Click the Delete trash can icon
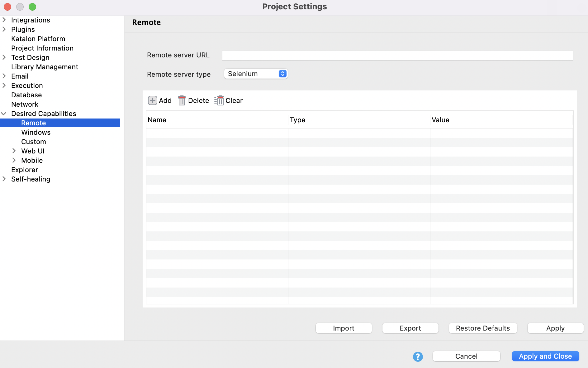The height and width of the screenshot is (368, 588). click(x=182, y=100)
